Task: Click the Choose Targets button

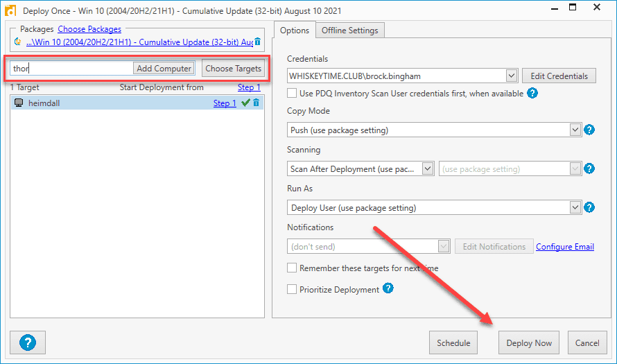Action: pos(234,69)
